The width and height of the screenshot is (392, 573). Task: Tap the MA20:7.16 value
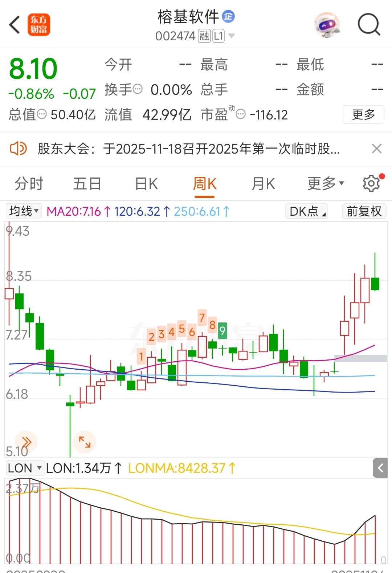pyautogui.click(x=78, y=211)
